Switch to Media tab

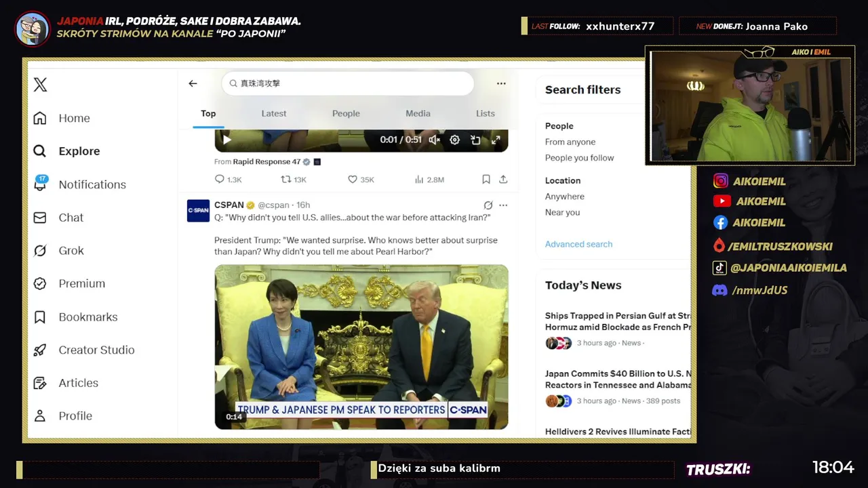pyautogui.click(x=418, y=113)
